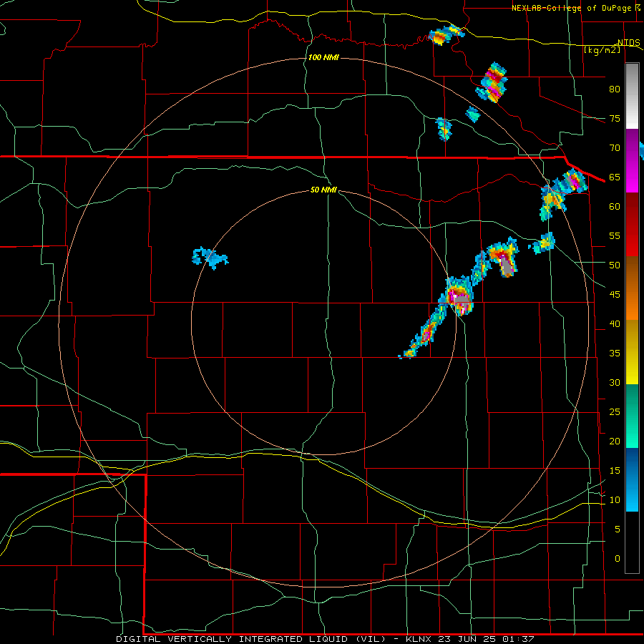Click the 35 value on the color scale
Viewport: 644px width, 644px height.
pos(615,353)
